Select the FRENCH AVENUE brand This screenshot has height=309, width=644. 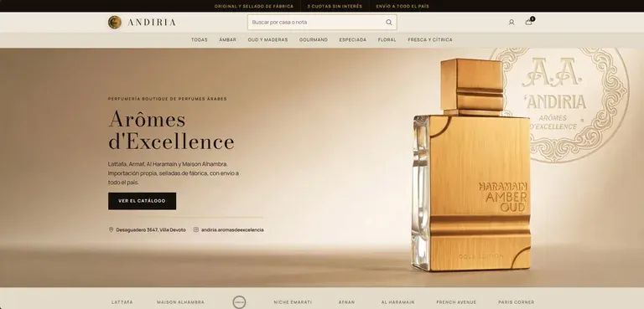[x=456, y=302]
